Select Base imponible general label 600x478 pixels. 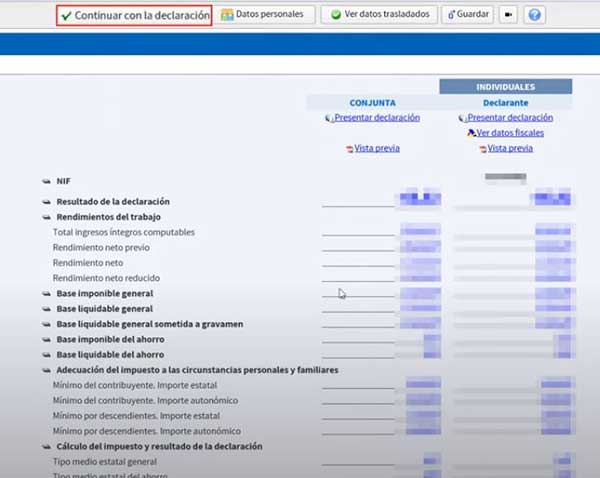pos(105,294)
